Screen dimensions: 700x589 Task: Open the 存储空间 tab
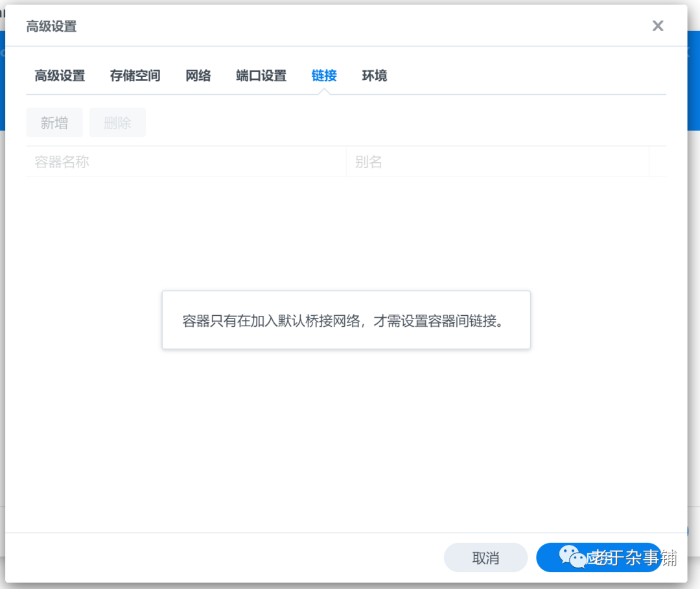coord(135,75)
